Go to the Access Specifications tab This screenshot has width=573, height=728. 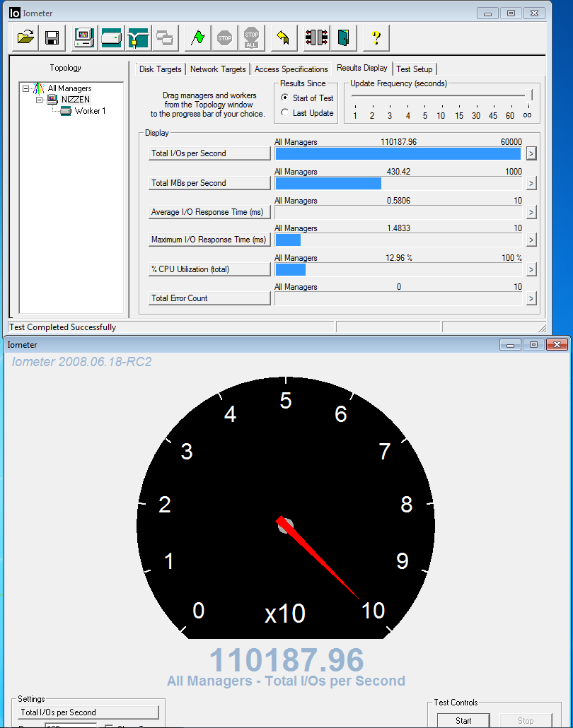(291, 69)
